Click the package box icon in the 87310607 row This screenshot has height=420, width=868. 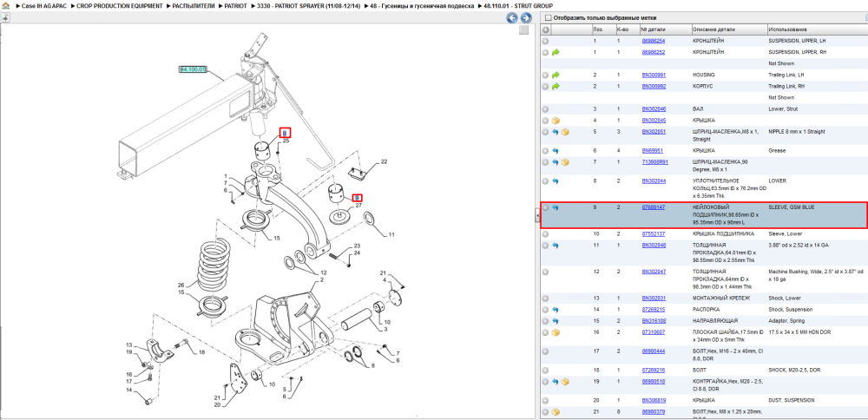pos(556,332)
